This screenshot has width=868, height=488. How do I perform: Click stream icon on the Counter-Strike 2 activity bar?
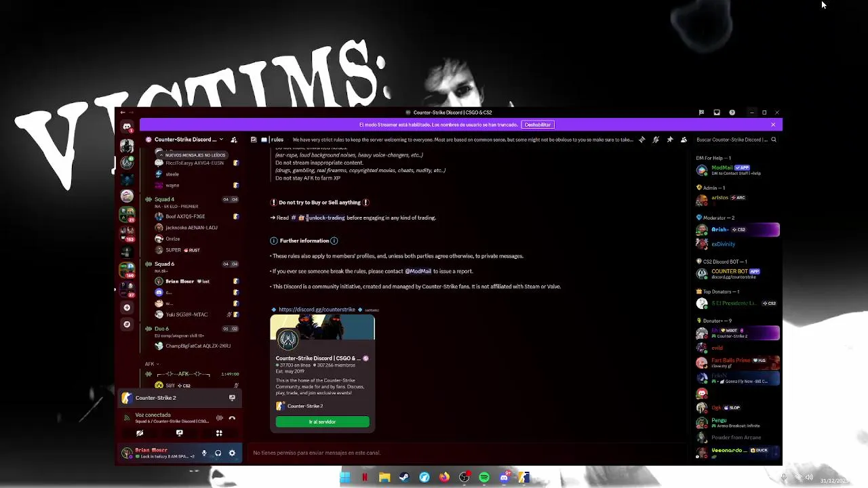[x=232, y=398]
